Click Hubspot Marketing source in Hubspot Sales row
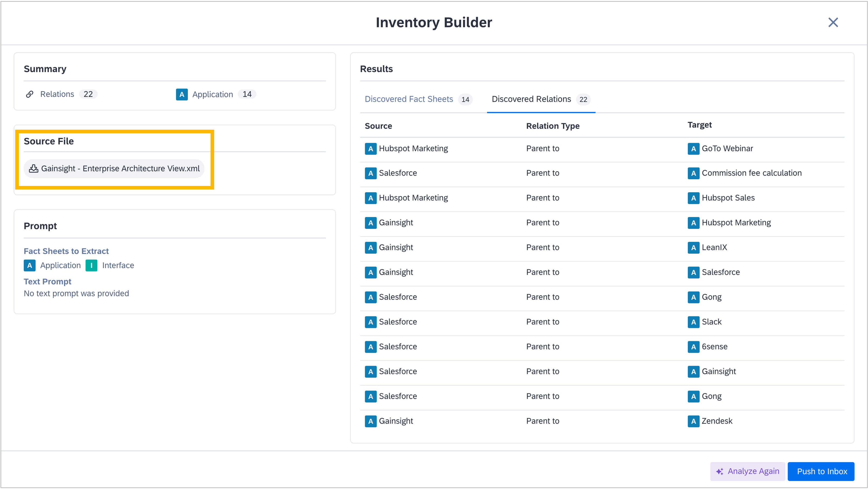Image resolution: width=868 pixels, height=489 pixels. pyautogui.click(x=413, y=198)
